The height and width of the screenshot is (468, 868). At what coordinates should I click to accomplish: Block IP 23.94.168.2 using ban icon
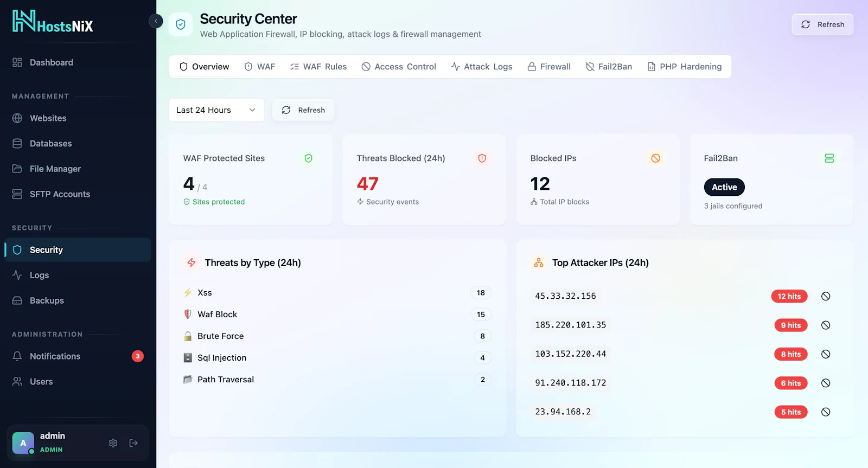pos(826,412)
